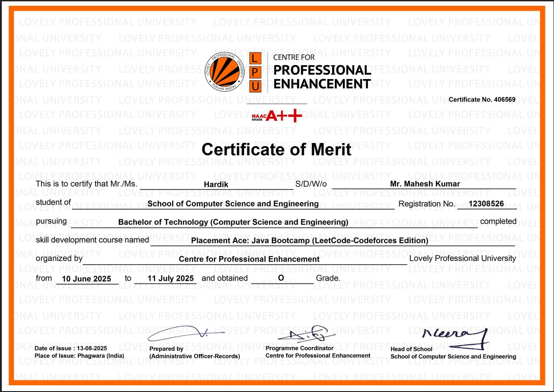Click the 'Programme Coordinator' label
This screenshot has height=392, width=554.
point(300,348)
